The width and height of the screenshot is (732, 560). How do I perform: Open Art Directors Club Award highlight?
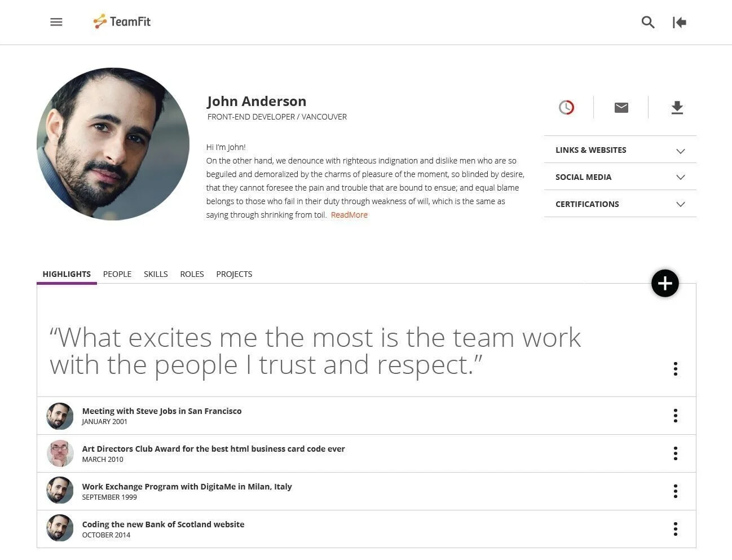tap(213, 449)
